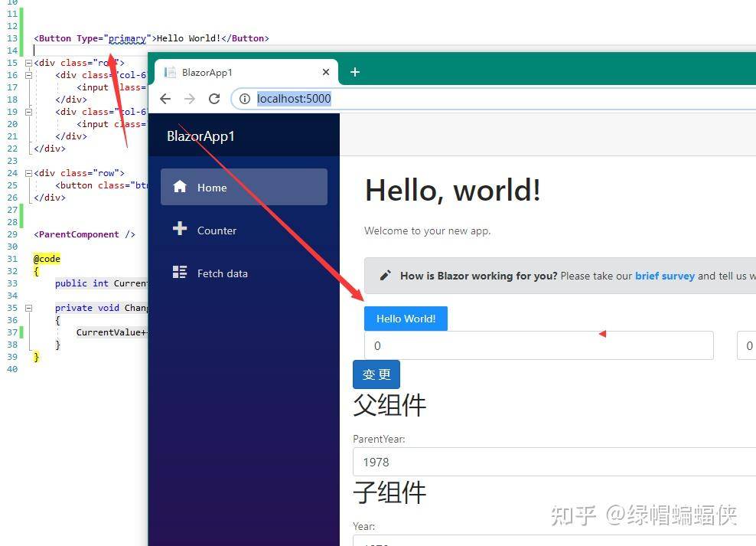This screenshot has height=546, width=756.
Task: Click the Fetch data grid icon
Action: pyautogui.click(x=180, y=272)
